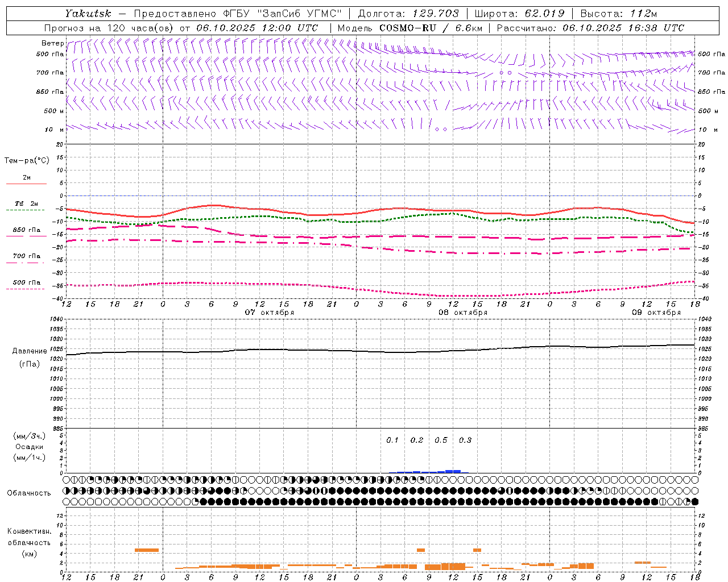This screenshot has width=728, height=582.
Task: Click the (мм/3ч.) precipitation unit label
Action: coord(30,436)
